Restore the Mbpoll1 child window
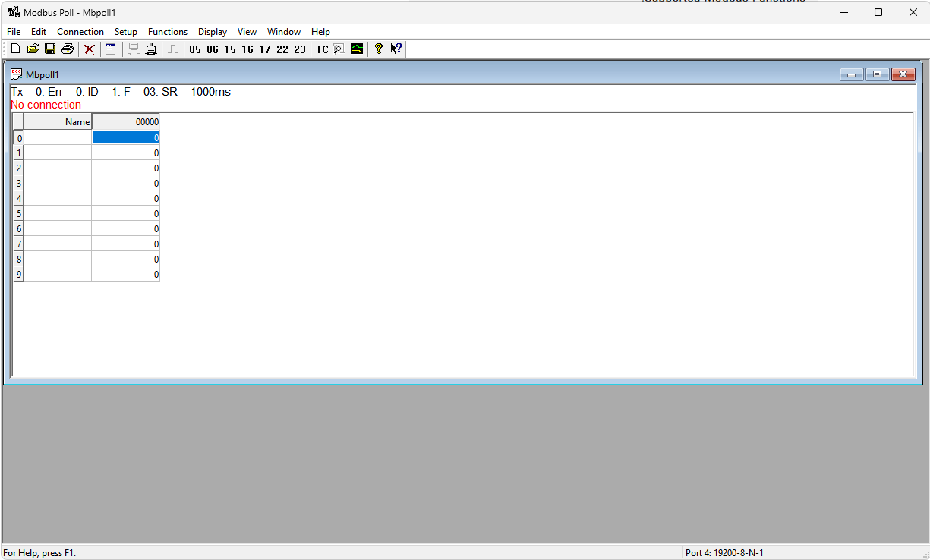 click(877, 74)
